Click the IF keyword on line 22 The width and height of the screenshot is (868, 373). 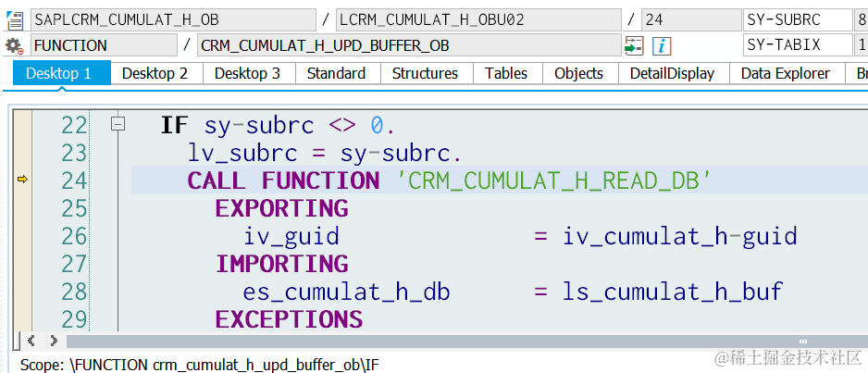coord(174,126)
